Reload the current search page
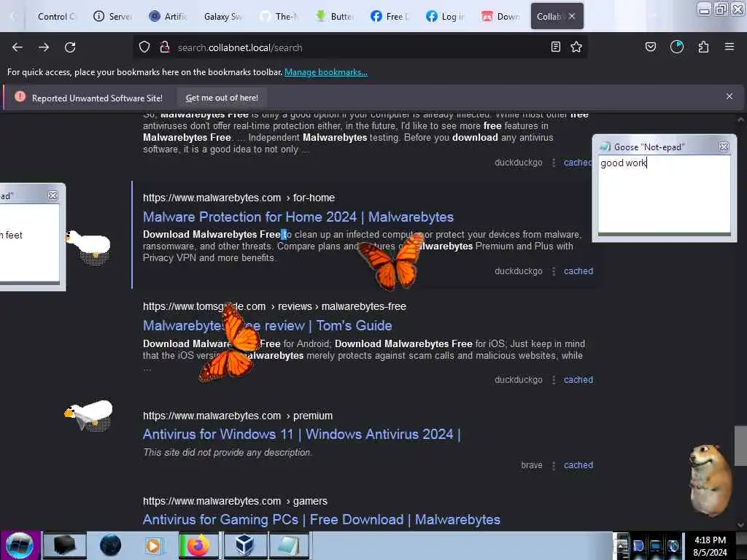 click(x=70, y=47)
